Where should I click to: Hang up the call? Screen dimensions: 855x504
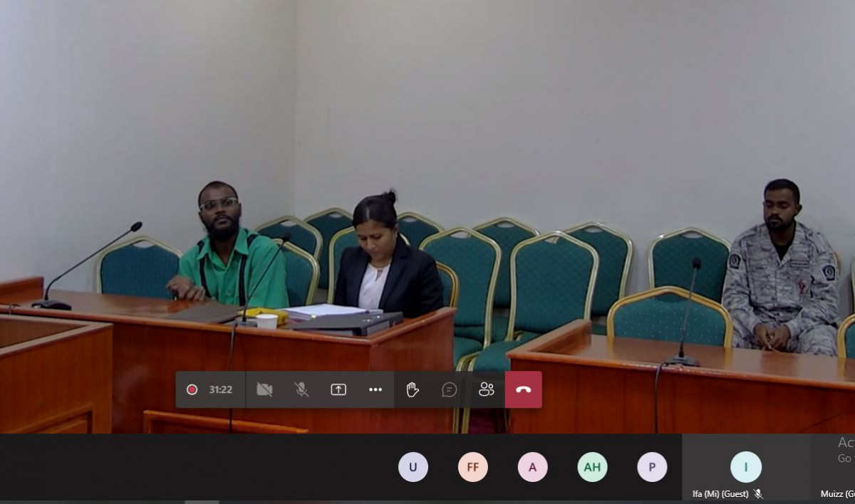[x=524, y=389]
